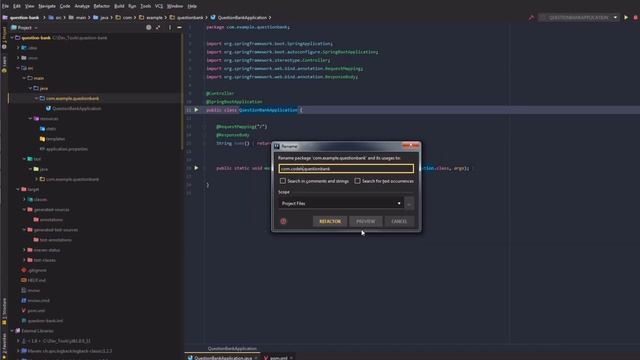This screenshot has width=640, height=360.
Task: Expand the maven-status folder
Action: pos(24,250)
